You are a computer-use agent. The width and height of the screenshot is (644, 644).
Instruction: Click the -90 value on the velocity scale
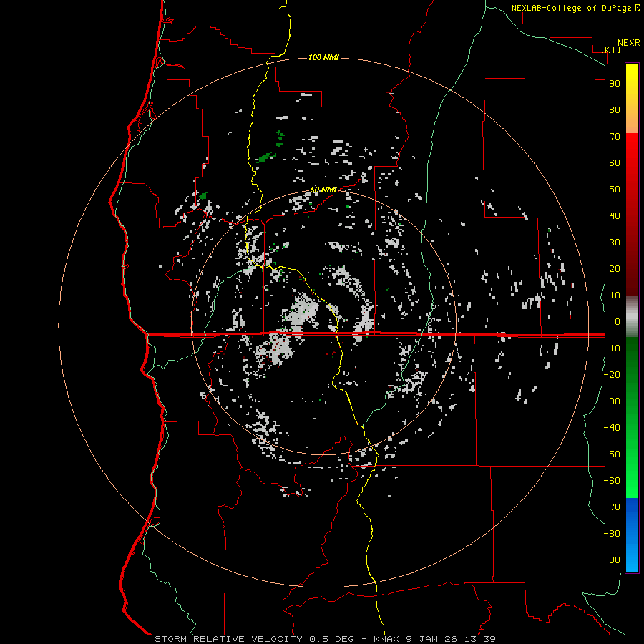[612, 560]
